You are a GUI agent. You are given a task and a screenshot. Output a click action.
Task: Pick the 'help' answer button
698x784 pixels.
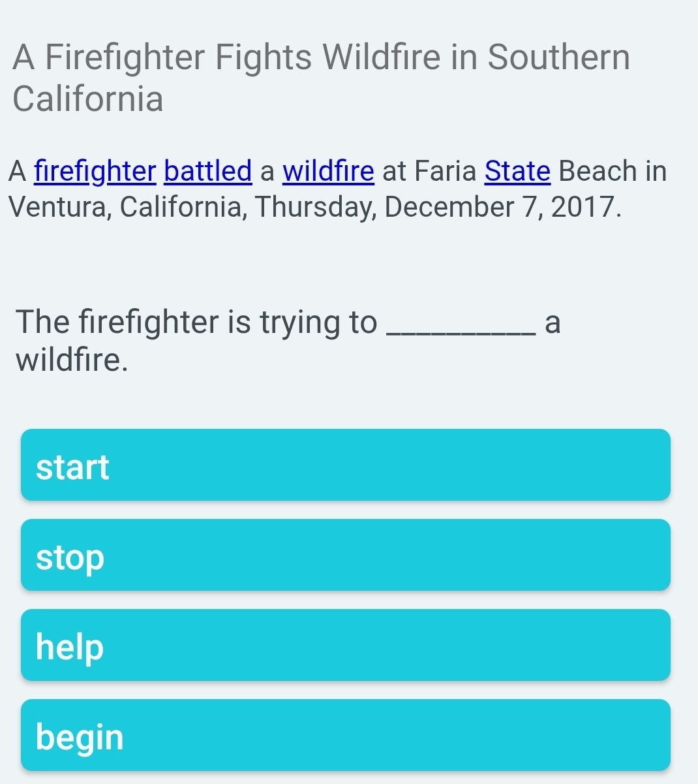click(x=345, y=646)
